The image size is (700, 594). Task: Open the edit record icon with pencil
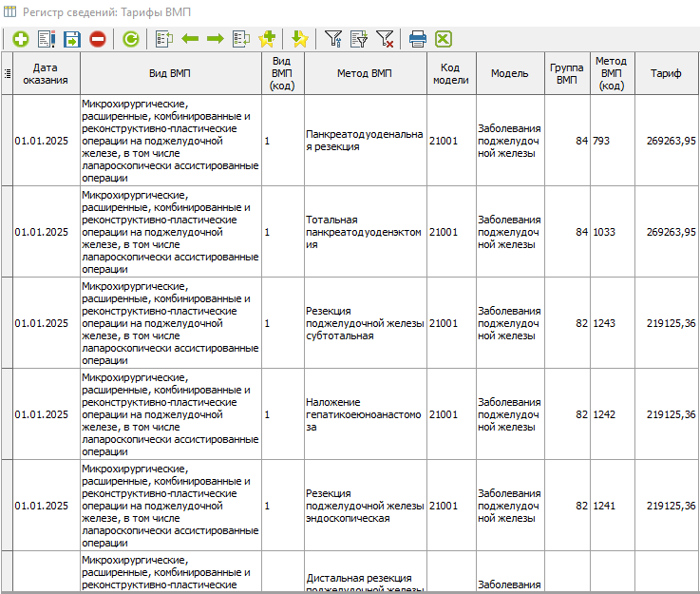(x=46, y=39)
